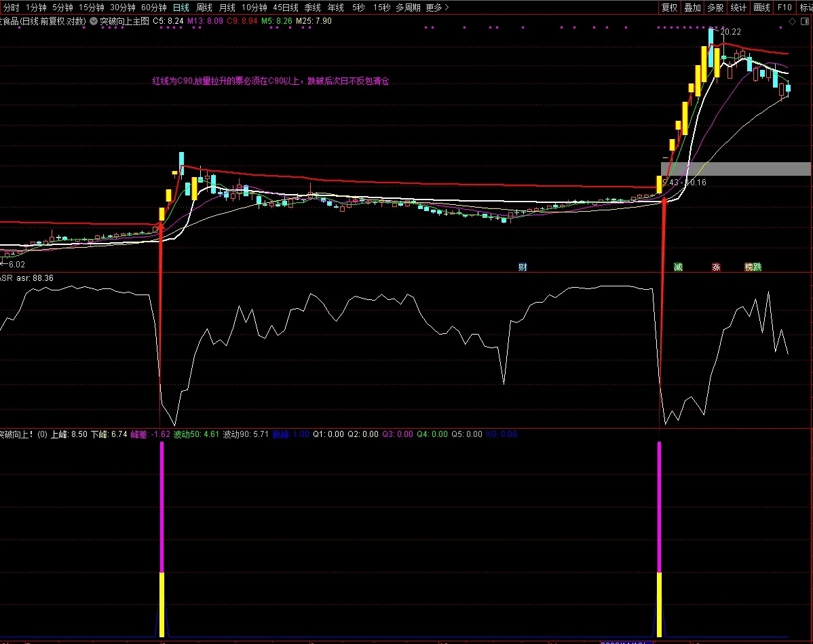813x644 pixels.
Task: Open the 统计 statistics tool
Action: point(738,7)
